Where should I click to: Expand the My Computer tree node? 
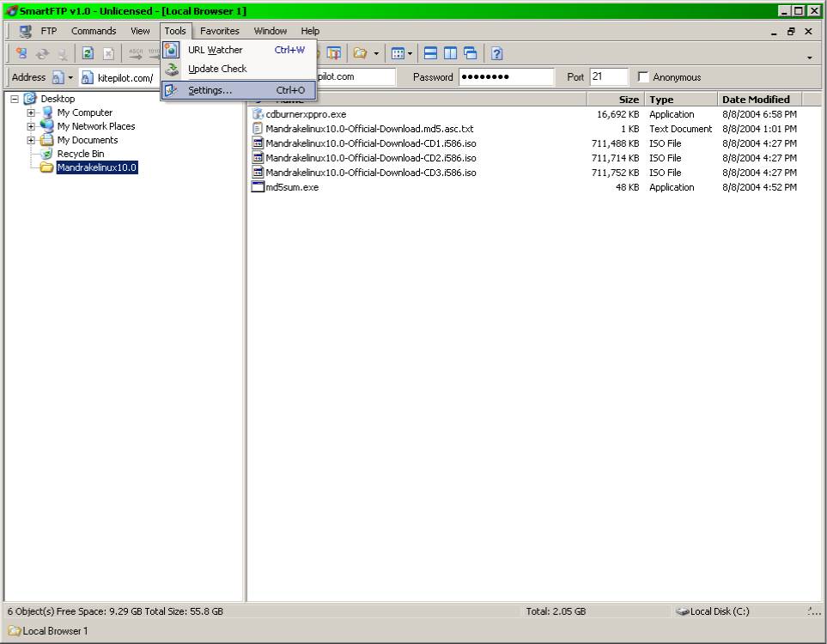[31, 112]
